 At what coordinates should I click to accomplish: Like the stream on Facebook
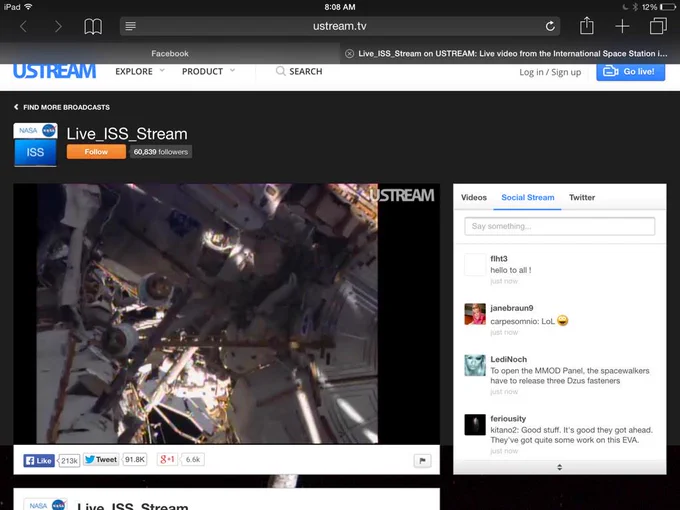[x=39, y=461]
